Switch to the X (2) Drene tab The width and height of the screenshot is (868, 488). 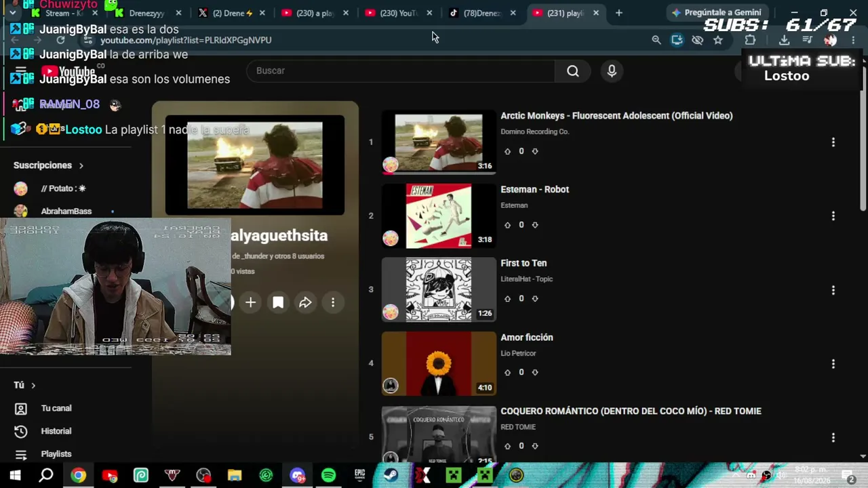pyautogui.click(x=230, y=13)
